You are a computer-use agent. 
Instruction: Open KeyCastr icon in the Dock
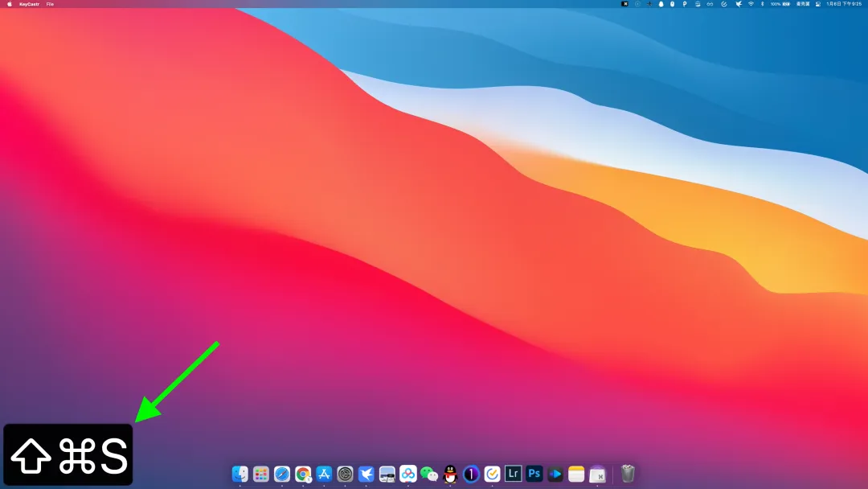(597, 474)
